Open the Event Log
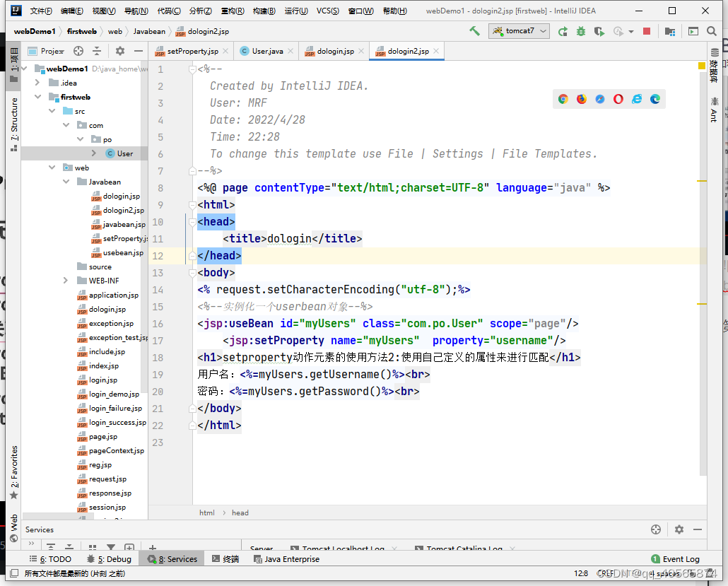The image size is (728, 586). coord(676,559)
